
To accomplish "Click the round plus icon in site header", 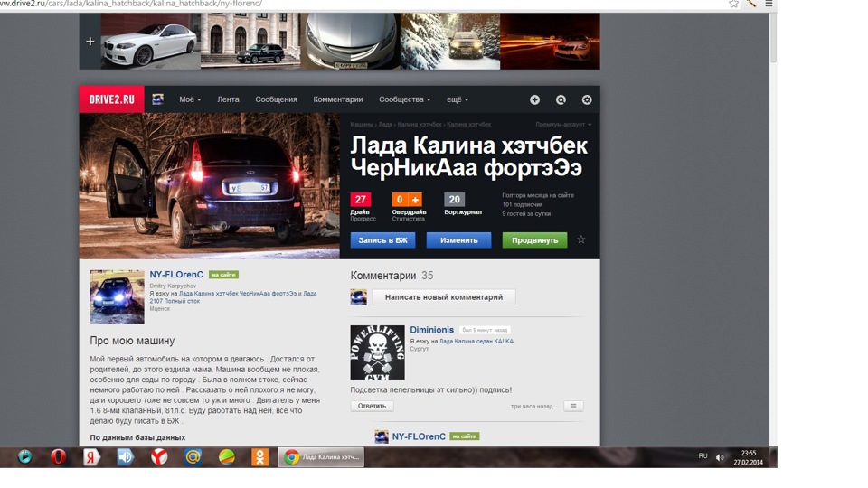I will [x=534, y=99].
